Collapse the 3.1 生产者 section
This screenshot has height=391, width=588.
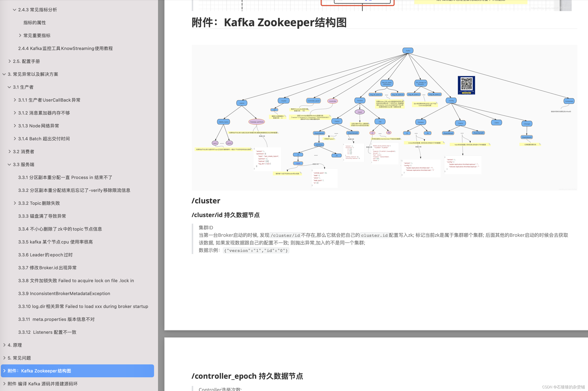point(9,87)
